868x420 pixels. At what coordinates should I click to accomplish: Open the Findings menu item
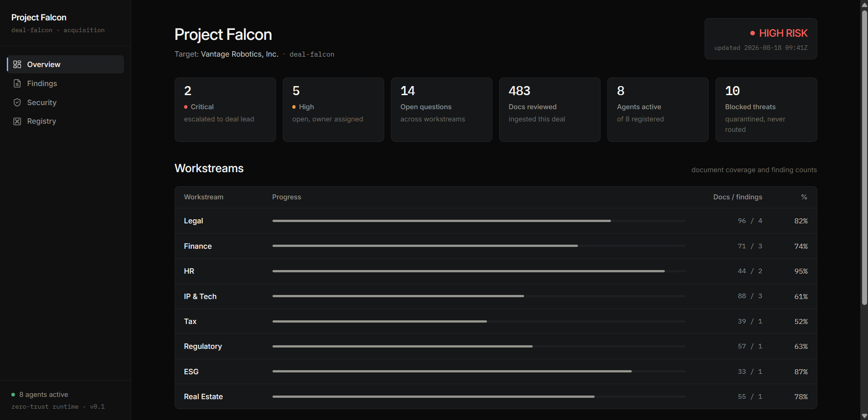click(66, 83)
